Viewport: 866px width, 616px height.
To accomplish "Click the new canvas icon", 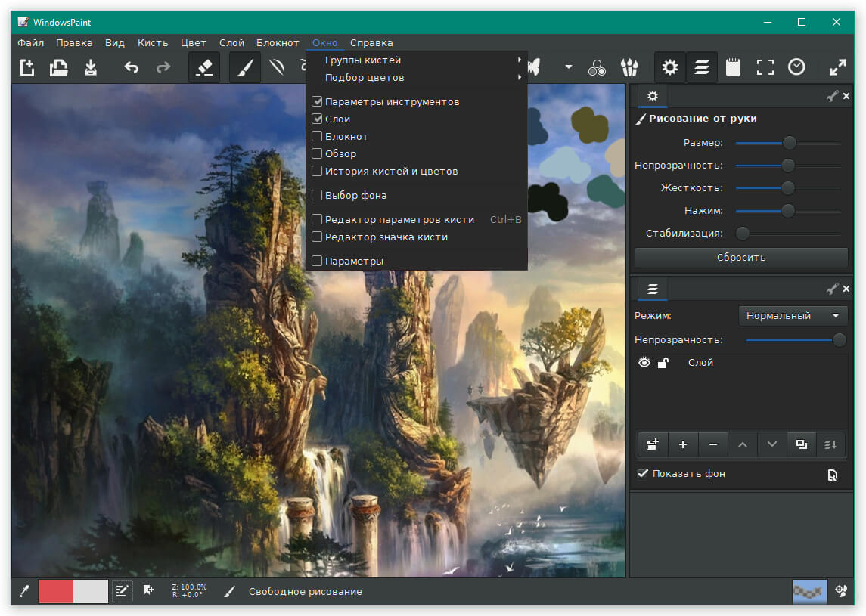I will pos(27,67).
